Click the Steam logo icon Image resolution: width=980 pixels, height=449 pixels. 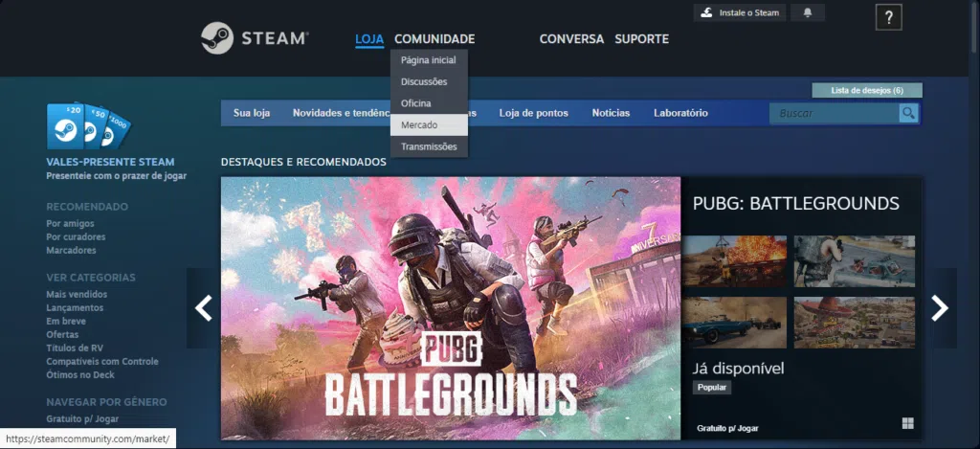point(217,38)
